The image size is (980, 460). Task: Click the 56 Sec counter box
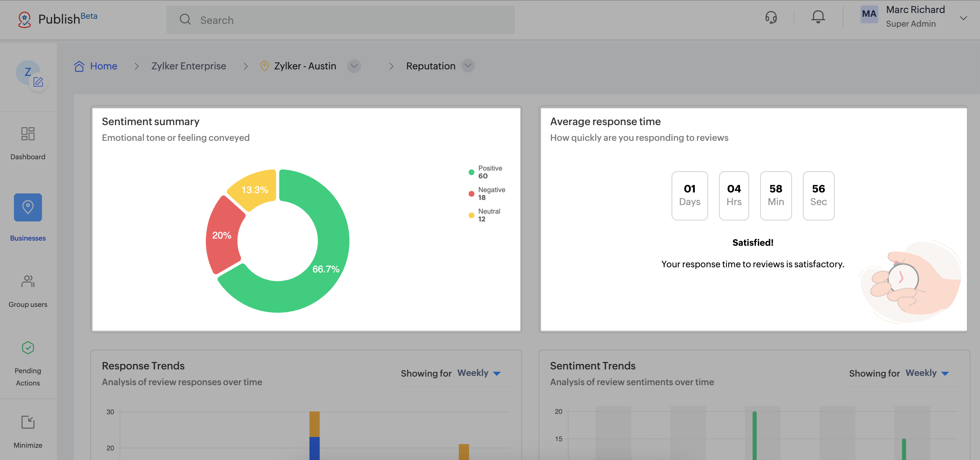(818, 195)
